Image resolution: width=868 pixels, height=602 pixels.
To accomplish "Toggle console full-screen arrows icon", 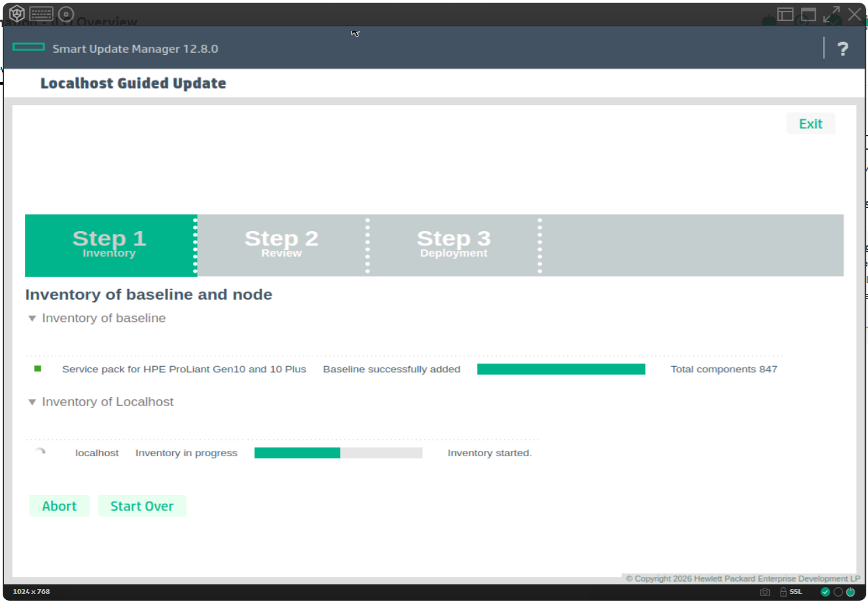I will (831, 14).
